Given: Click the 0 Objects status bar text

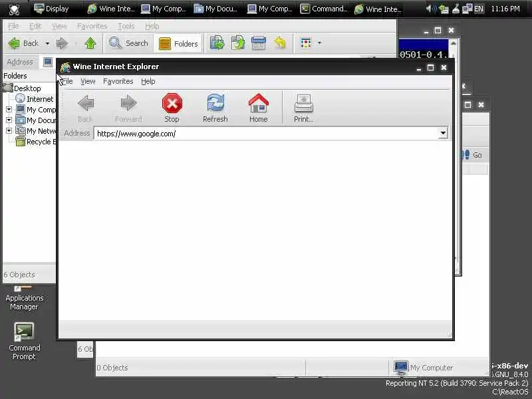Looking at the screenshot, I should (x=112, y=368).
